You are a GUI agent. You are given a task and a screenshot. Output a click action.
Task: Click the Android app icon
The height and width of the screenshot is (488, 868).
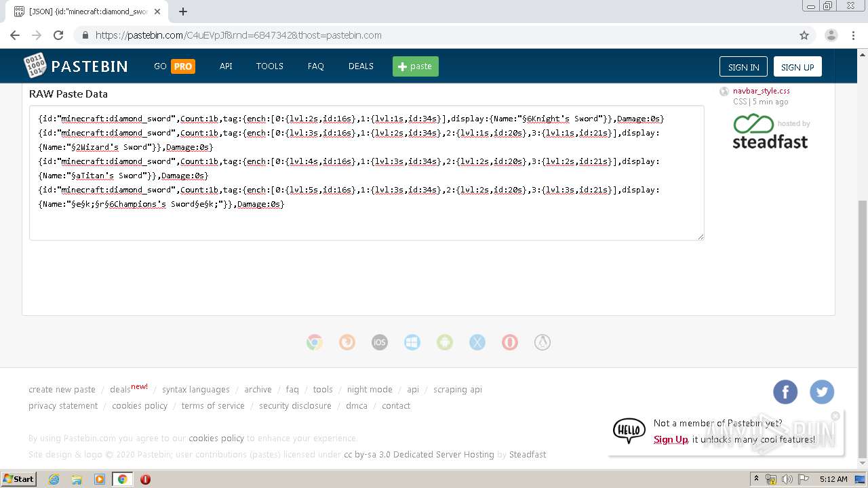(445, 342)
